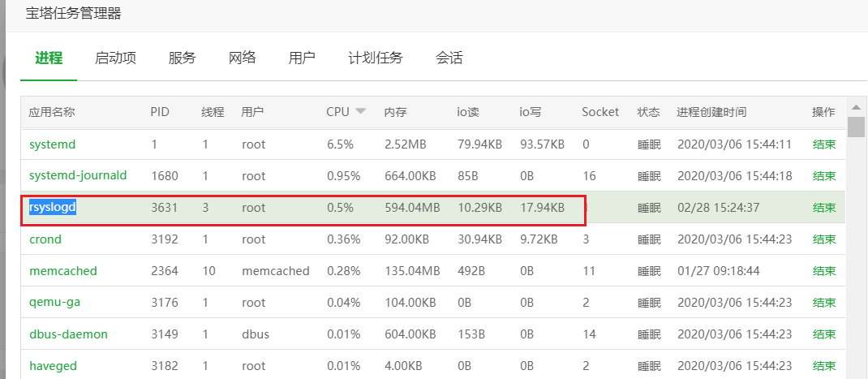Select the 网络 tab

pos(243,58)
